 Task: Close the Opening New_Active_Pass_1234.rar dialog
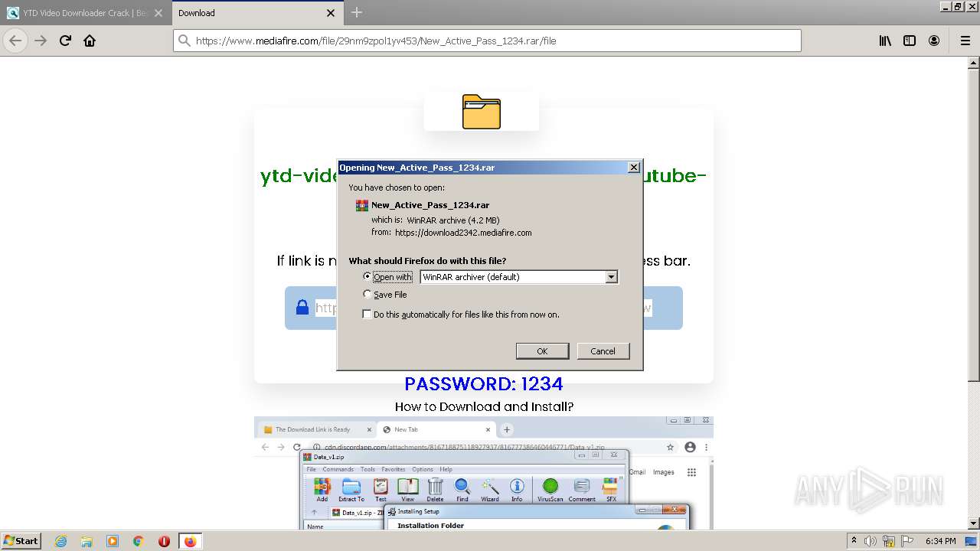click(x=633, y=168)
